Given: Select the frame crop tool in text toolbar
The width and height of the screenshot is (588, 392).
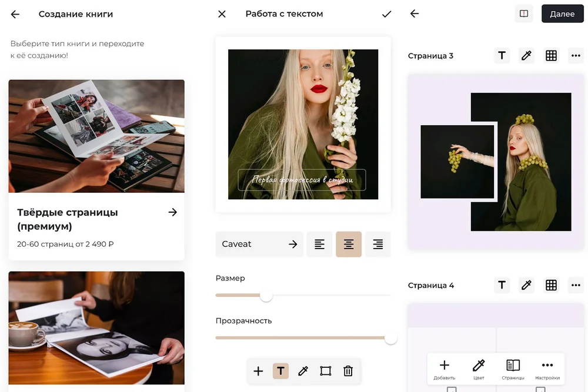Looking at the screenshot, I should [325, 371].
